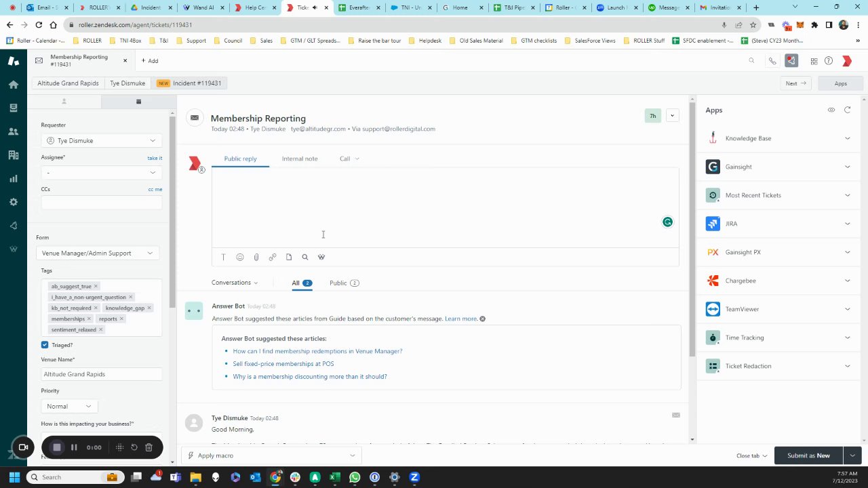Click the Grammarly icon in reply box
The height and width of the screenshot is (488, 868).
pos(668,222)
